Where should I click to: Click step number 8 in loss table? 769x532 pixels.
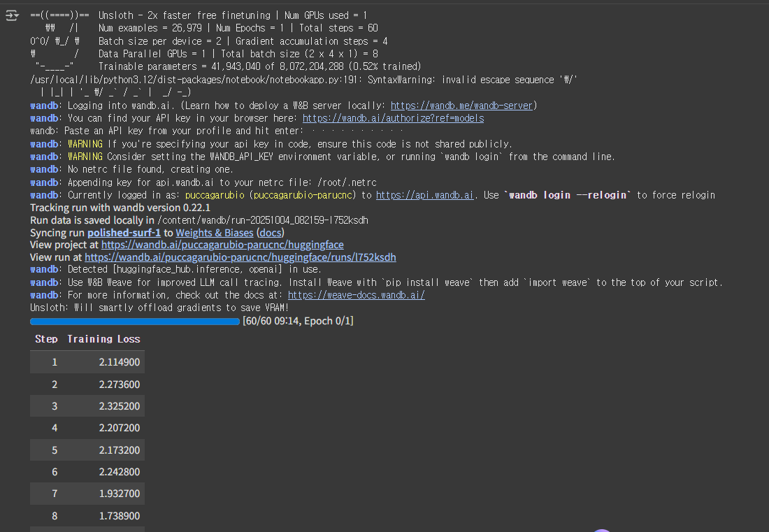pyautogui.click(x=55, y=516)
